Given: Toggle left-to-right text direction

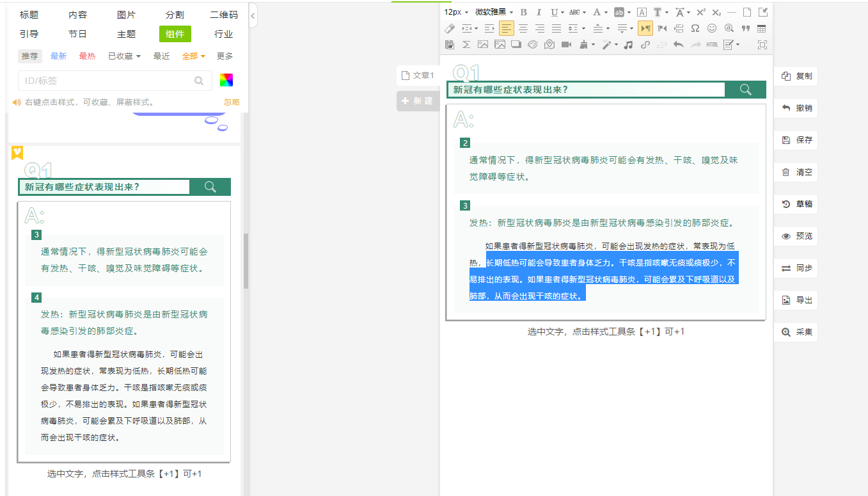Looking at the screenshot, I should tap(645, 28).
